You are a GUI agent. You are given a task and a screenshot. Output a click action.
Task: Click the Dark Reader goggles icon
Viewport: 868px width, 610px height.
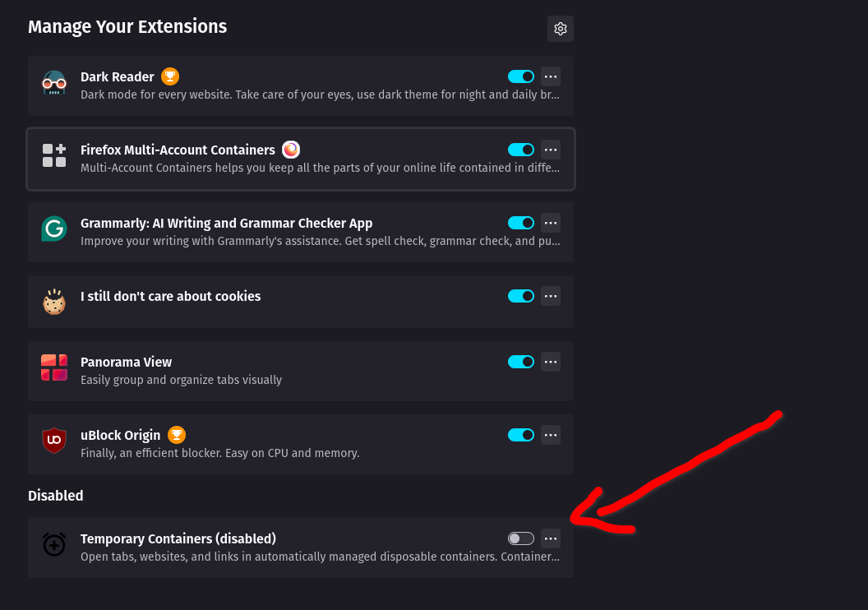click(x=54, y=83)
